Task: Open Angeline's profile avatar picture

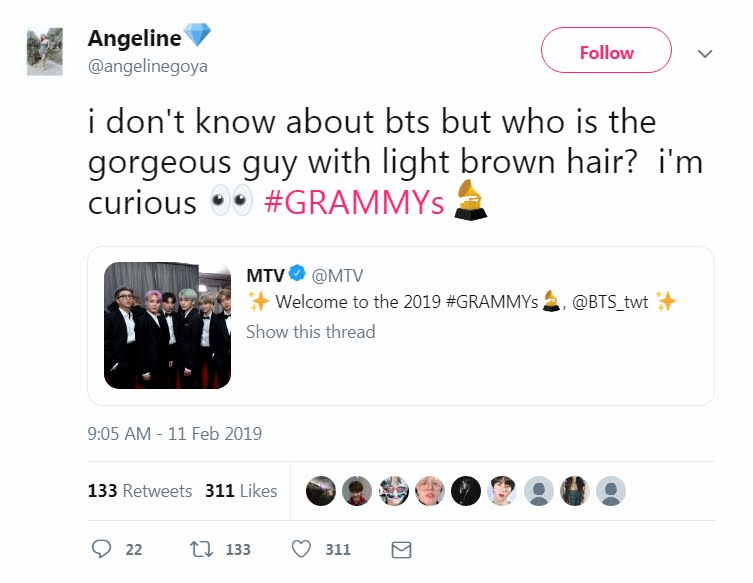Action: pyautogui.click(x=45, y=52)
